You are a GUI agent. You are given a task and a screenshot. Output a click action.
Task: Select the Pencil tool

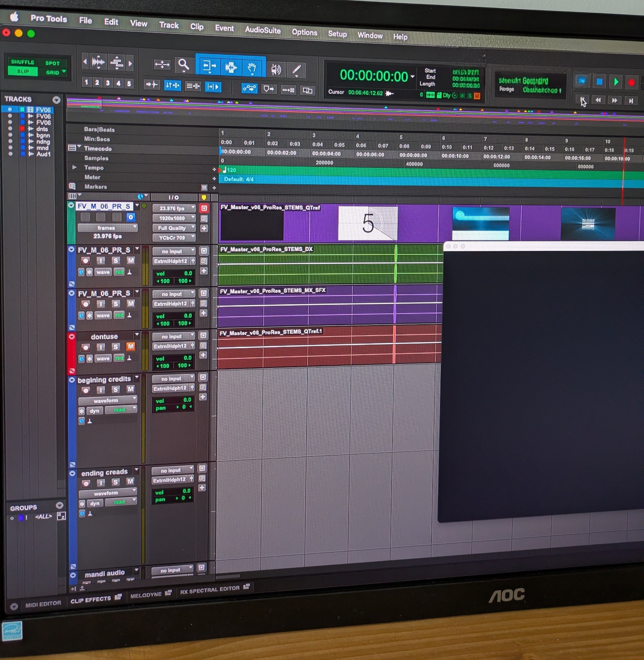click(297, 70)
